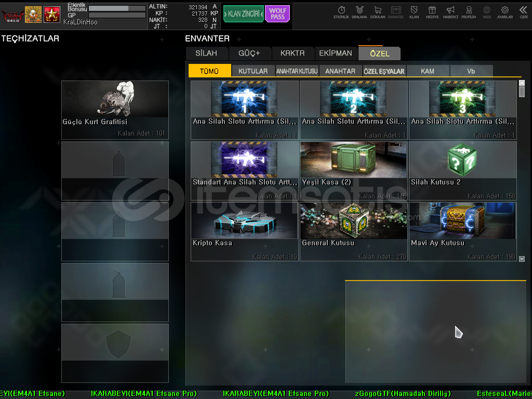This screenshot has height=399, width=532.
Task: Switch to the KRKTR inventory tab
Action: (x=292, y=54)
